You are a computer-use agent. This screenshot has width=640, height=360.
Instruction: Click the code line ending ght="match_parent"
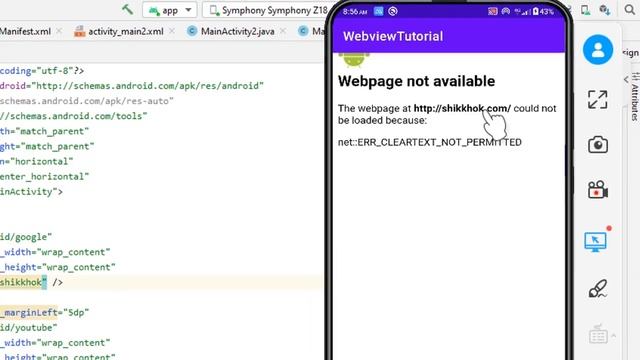(47, 147)
